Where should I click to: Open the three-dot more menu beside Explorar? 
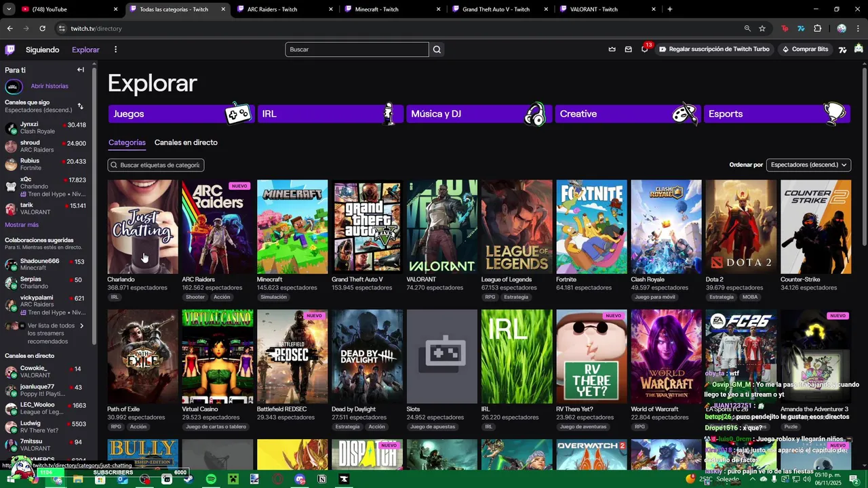pos(115,49)
